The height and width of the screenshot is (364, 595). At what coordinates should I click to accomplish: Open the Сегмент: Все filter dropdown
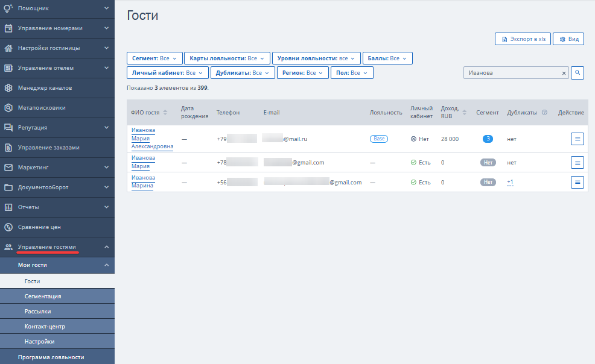(154, 58)
